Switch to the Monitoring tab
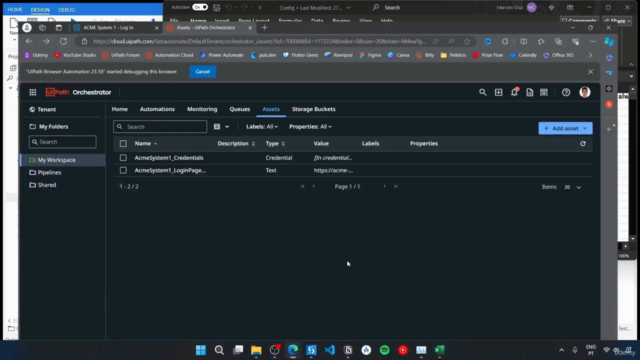640x360 pixels. (202, 109)
